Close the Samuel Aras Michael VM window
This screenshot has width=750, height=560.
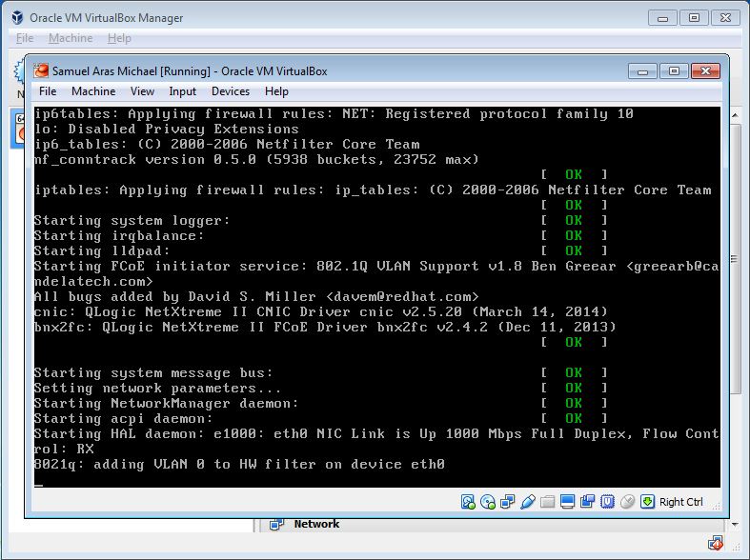pyautogui.click(x=705, y=71)
